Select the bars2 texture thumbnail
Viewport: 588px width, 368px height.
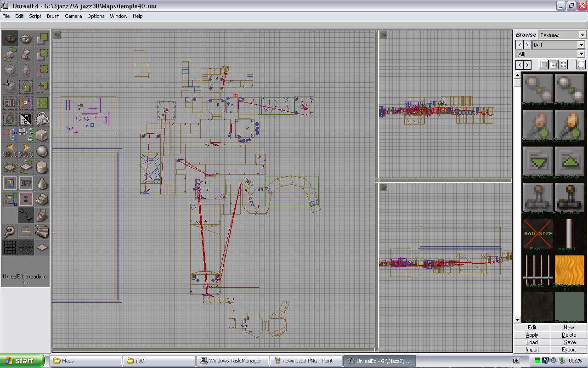pos(537,270)
